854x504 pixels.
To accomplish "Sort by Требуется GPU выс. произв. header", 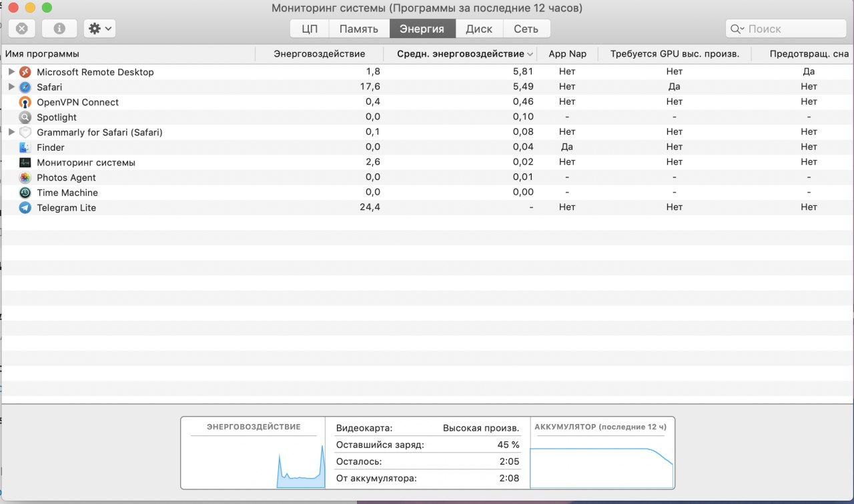I will (x=675, y=54).
